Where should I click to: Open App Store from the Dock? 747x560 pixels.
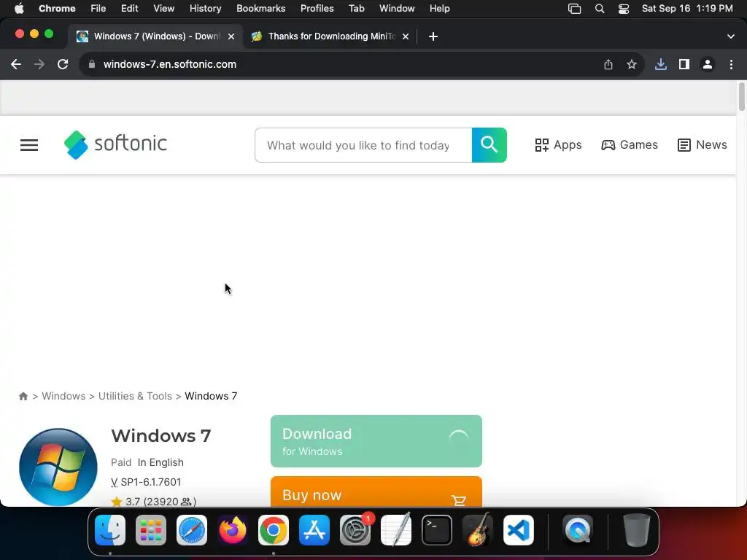[314, 530]
